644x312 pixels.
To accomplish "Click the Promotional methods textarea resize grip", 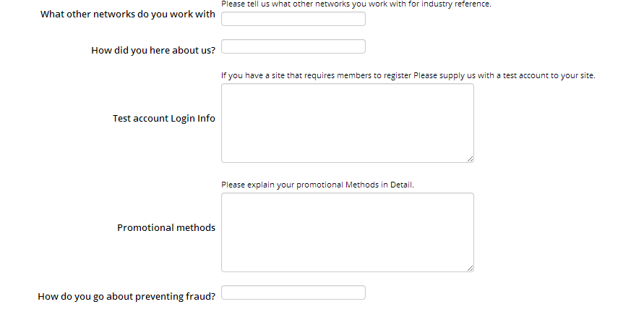I will click(470, 268).
